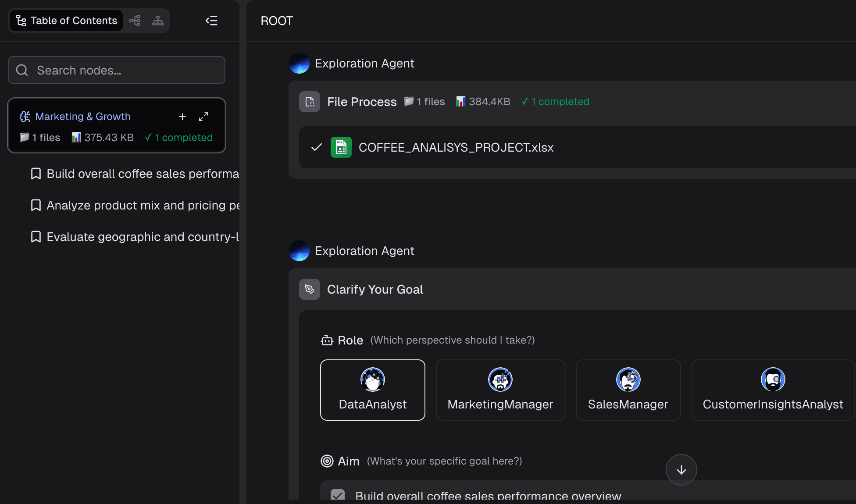Collapse the sidebar panel icon
Image resolution: width=856 pixels, height=504 pixels.
point(211,21)
